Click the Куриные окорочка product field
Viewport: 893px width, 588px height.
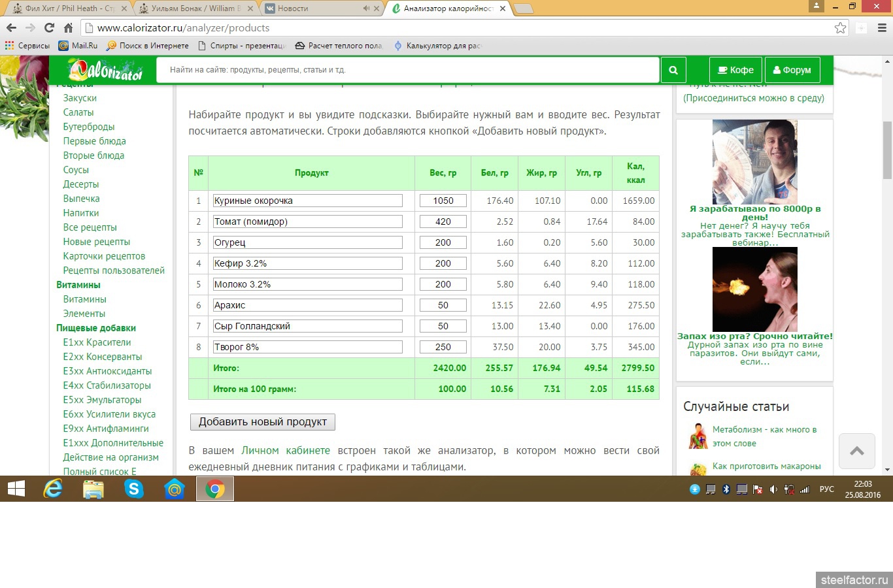point(307,201)
